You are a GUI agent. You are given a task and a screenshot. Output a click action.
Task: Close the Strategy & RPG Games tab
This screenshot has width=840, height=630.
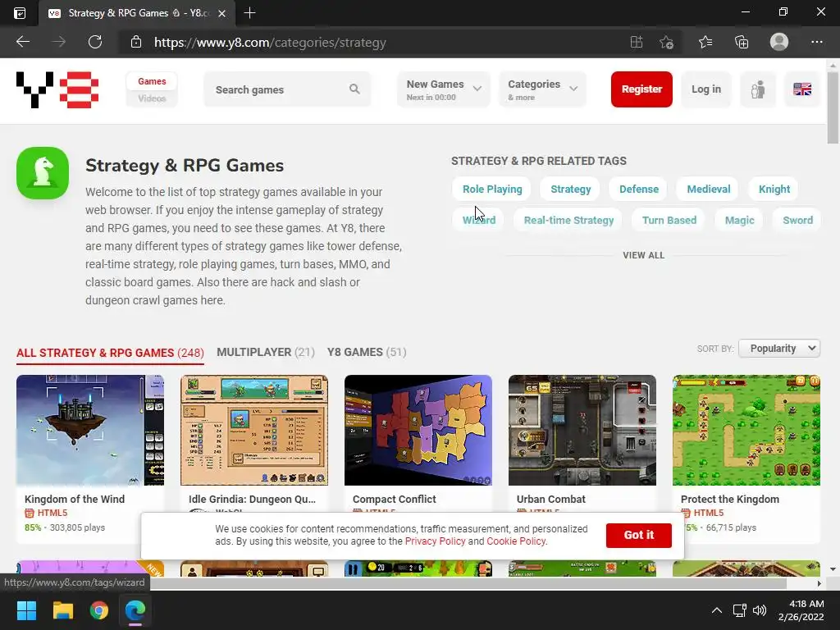[x=221, y=13]
